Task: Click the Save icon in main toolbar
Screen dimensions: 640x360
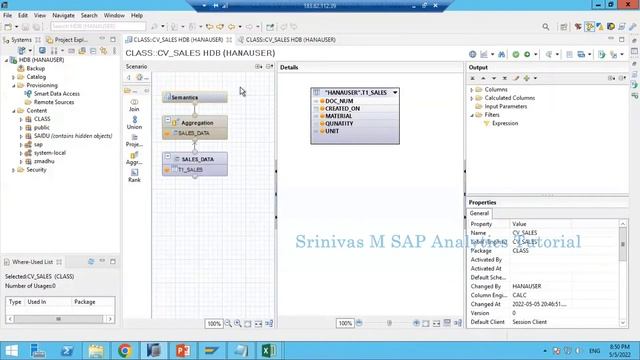Action: click(x=25, y=27)
